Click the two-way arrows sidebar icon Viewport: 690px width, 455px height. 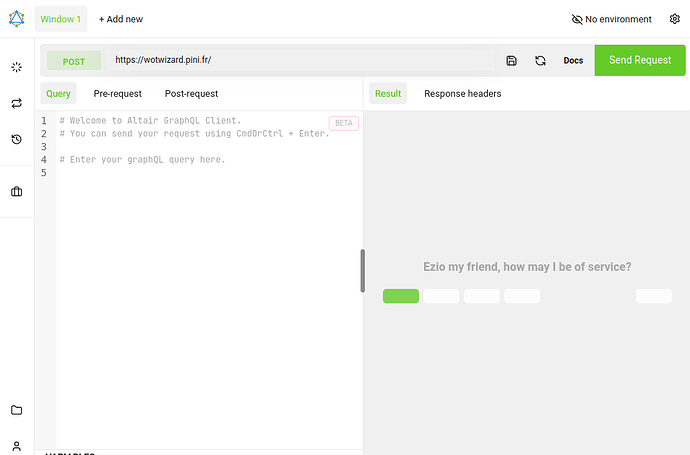click(16, 103)
